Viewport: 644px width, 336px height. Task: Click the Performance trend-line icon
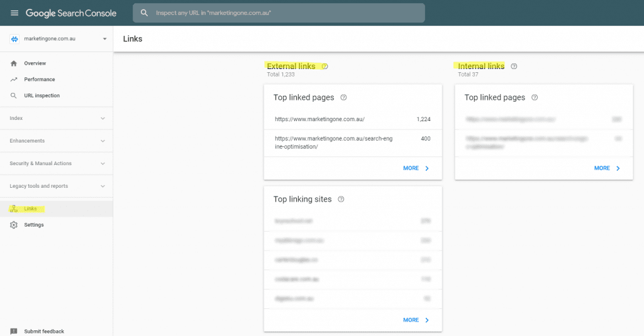point(14,79)
